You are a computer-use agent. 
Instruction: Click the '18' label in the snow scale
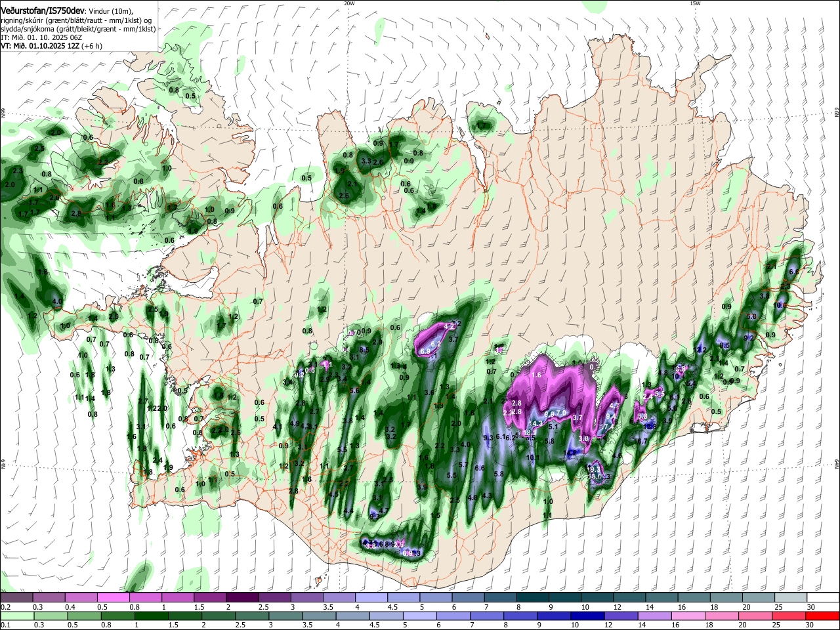tap(715, 607)
